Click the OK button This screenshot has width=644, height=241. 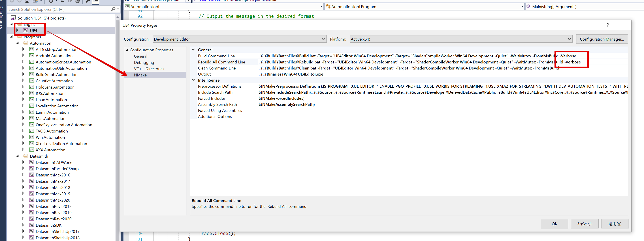[554, 224]
